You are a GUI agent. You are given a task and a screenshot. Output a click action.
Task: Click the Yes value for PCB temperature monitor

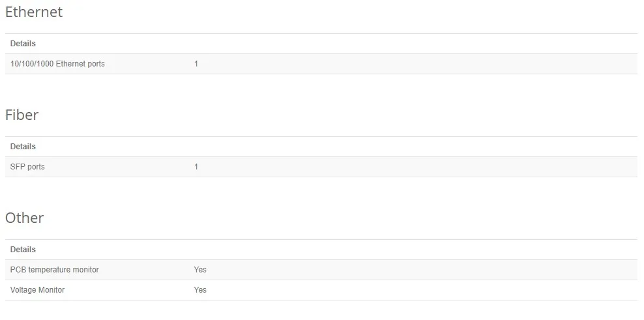tap(200, 270)
